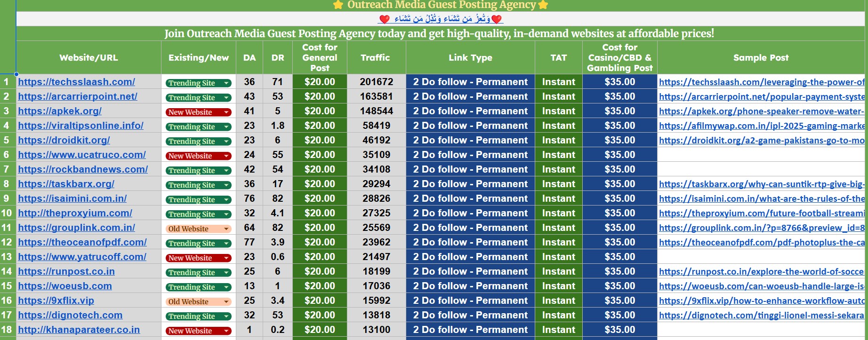Open the arcarrierpoint.net website link
868x340 pixels.
(x=78, y=96)
